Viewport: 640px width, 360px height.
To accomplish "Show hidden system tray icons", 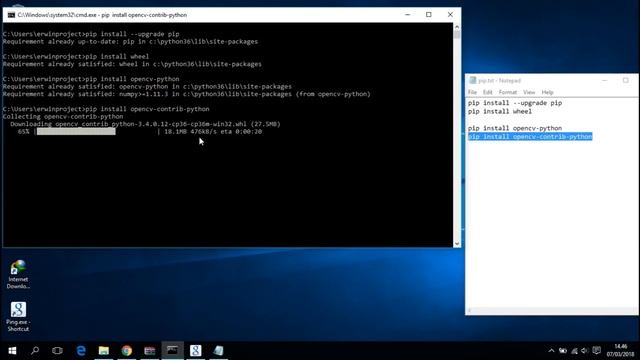I will tap(551, 351).
